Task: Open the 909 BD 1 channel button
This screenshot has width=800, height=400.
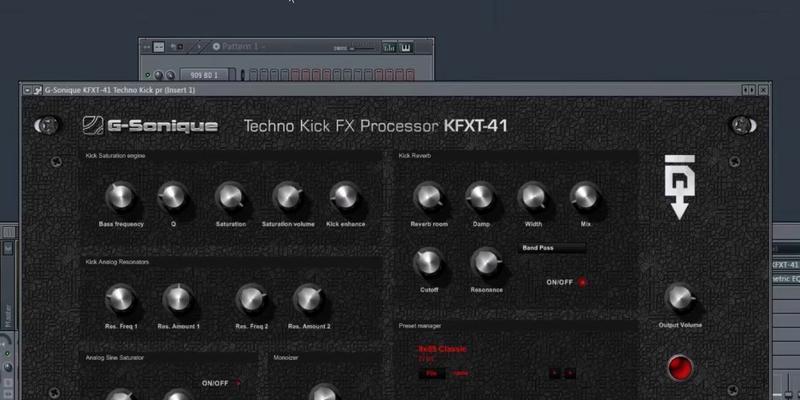Action: 204,76
